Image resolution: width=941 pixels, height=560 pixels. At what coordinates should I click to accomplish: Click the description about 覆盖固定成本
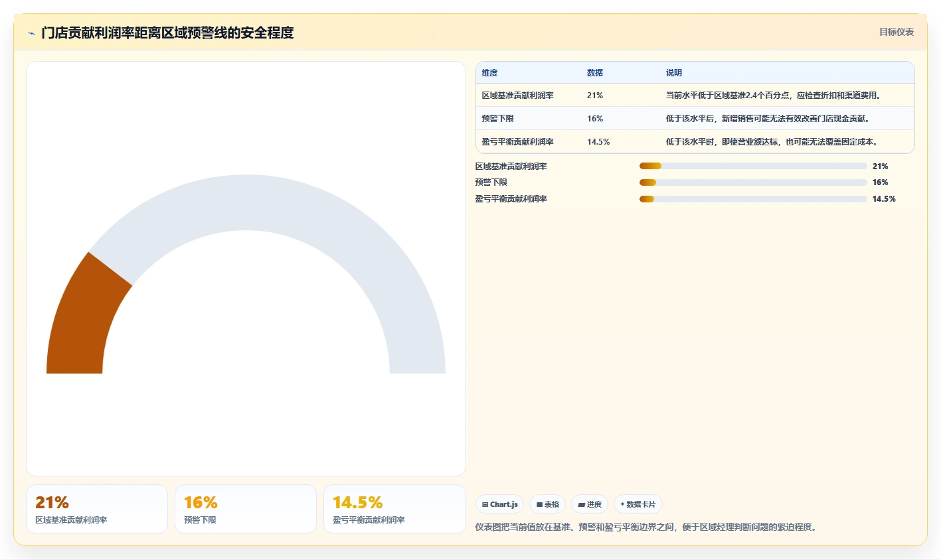click(773, 142)
